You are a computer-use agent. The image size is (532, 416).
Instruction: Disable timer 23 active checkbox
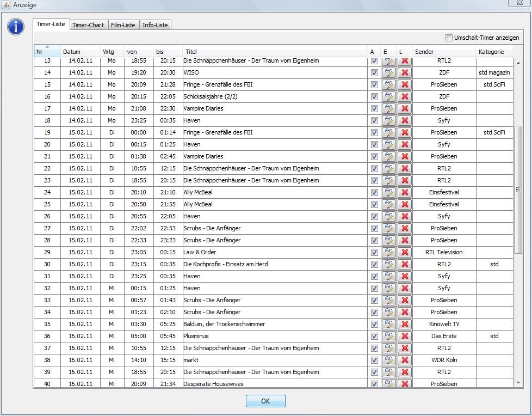tap(374, 180)
